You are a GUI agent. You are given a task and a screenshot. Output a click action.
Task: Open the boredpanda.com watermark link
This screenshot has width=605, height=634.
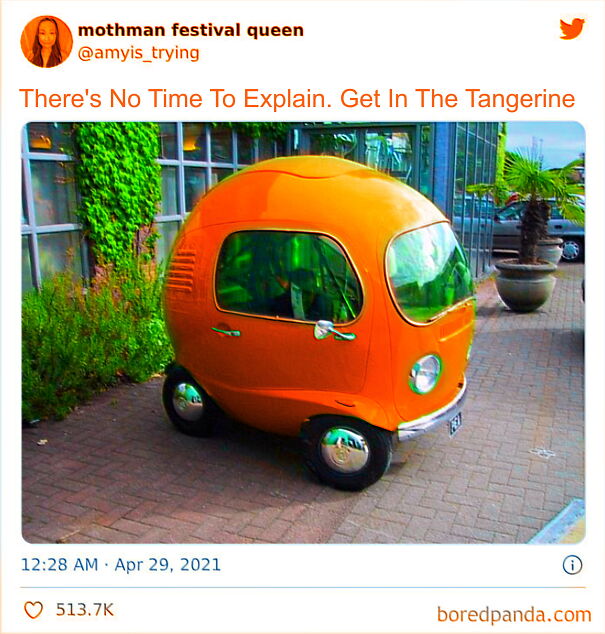pos(514,615)
